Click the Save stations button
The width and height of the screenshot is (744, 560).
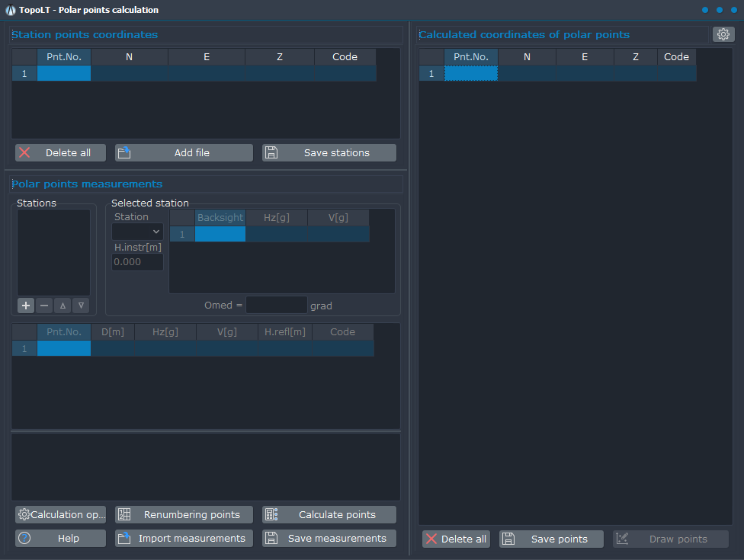click(x=329, y=152)
